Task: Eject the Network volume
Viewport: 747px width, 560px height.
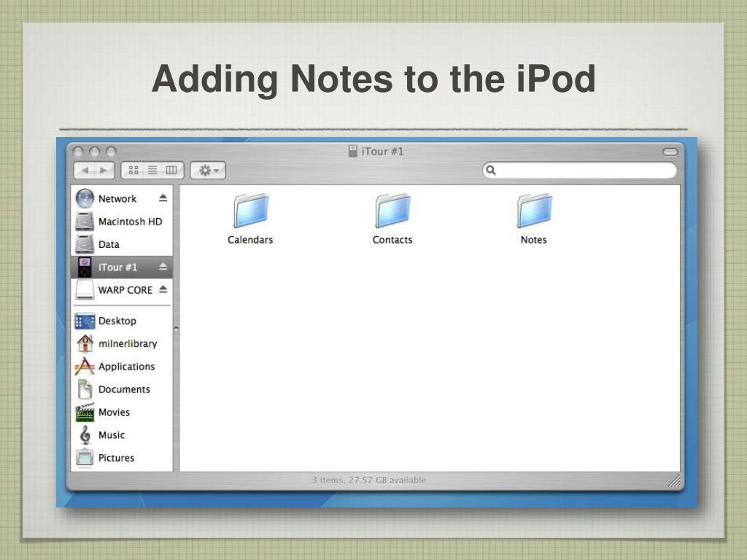Action: point(163,198)
